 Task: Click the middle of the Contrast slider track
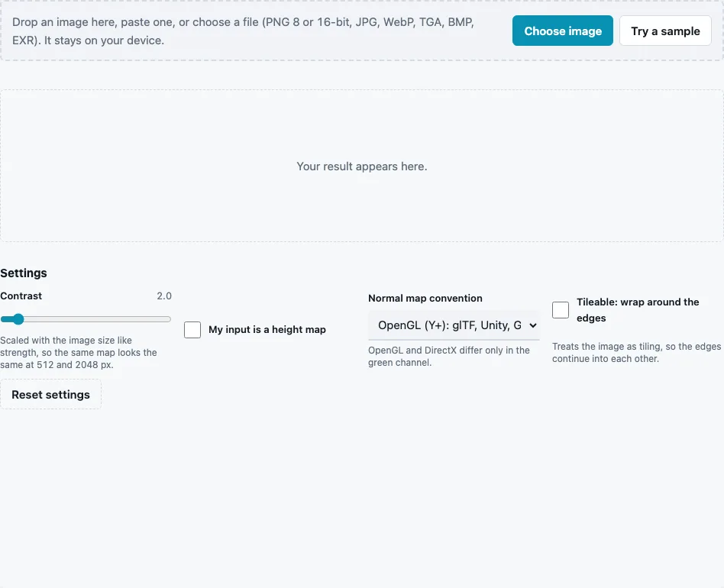pyautogui.click(x=86, y=319)
